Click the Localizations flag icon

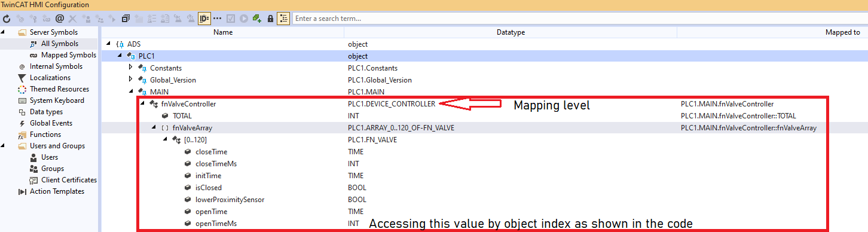tap(22, 78)
